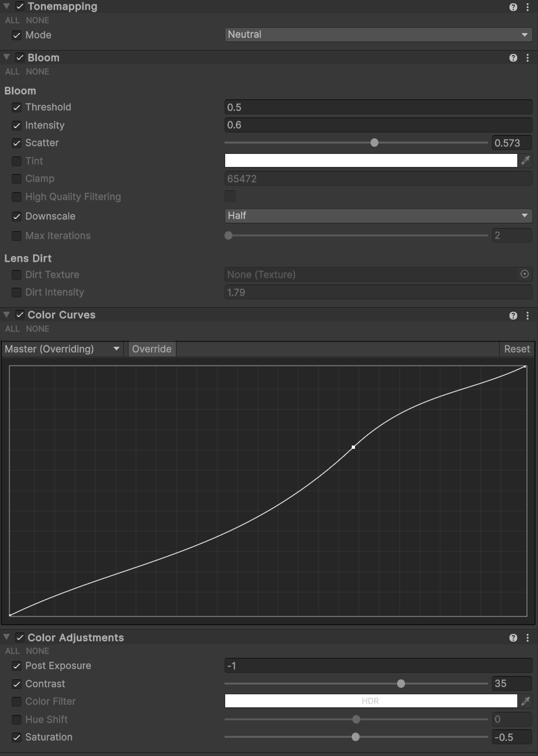Click the Max Iterations slider handle

[229, 236]
